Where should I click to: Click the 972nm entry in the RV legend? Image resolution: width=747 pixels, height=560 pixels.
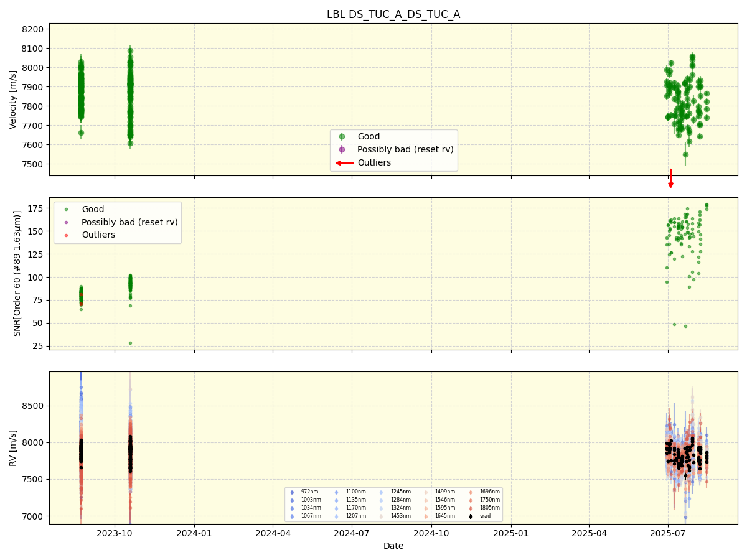(x=304, y=492)
